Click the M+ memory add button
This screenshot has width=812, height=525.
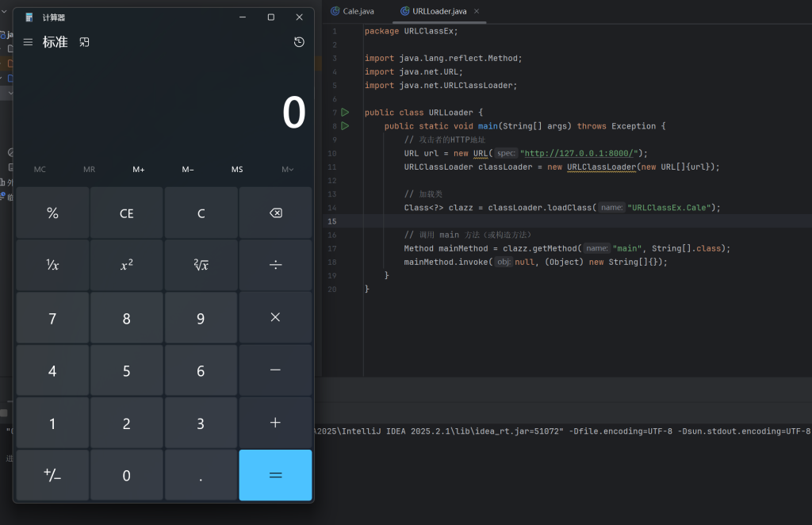(139, 169)
